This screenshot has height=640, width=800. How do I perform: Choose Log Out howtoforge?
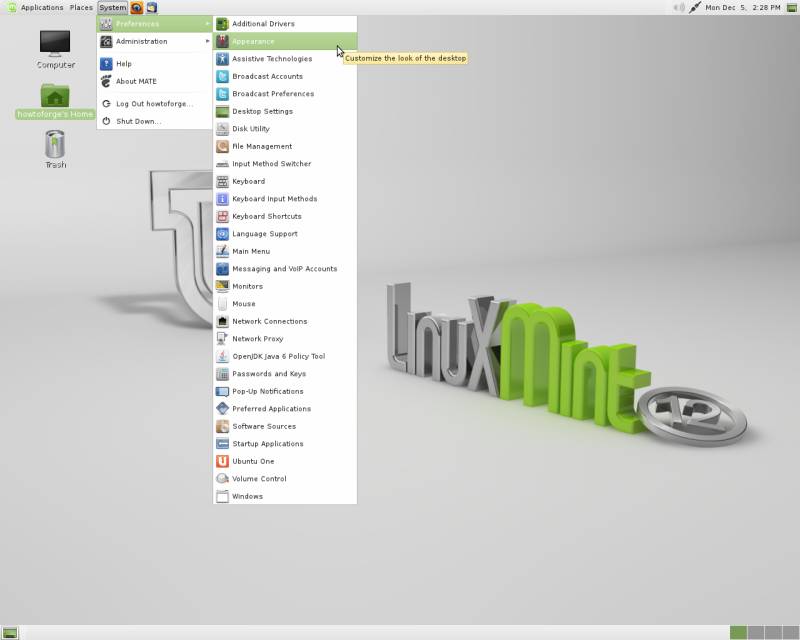155,104
